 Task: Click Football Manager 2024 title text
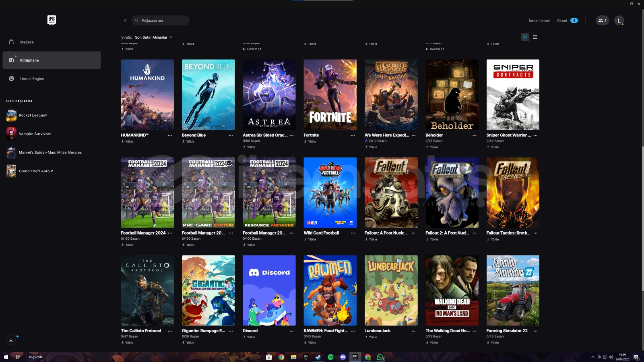point(143,233)
